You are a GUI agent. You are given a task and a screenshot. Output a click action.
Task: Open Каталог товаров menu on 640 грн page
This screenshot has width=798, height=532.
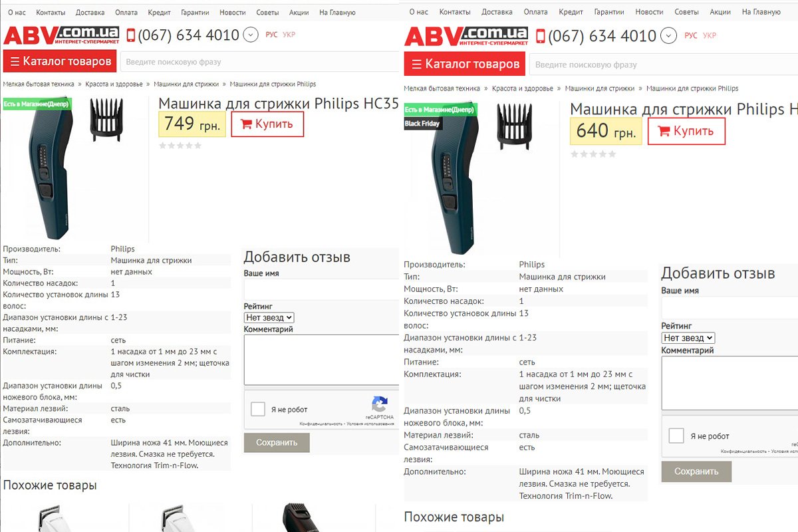pyautogui.click(x=465, y=65)
